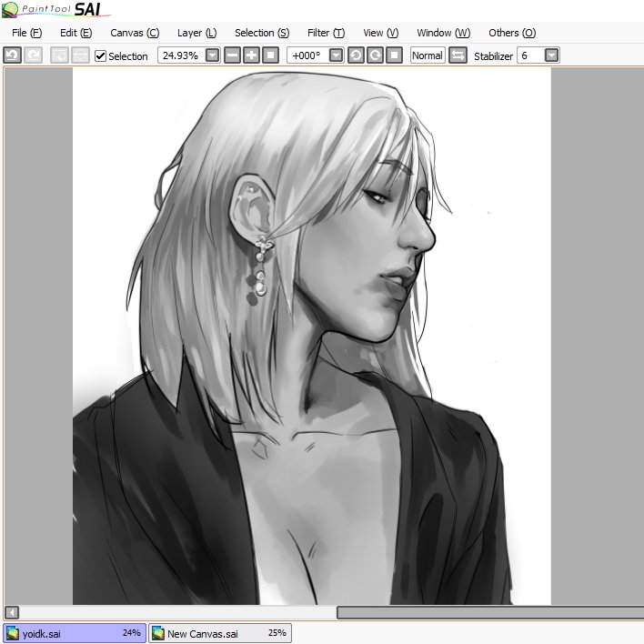
Task: Open the Layer menu
Action: tap(196, 33)
